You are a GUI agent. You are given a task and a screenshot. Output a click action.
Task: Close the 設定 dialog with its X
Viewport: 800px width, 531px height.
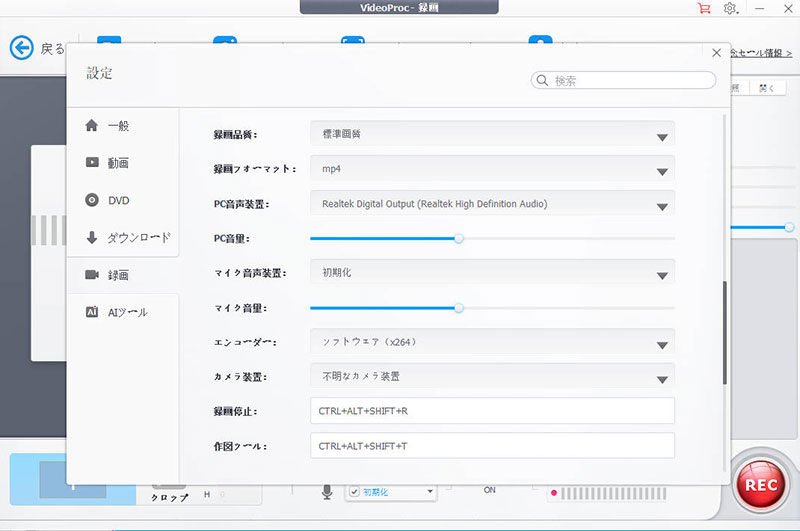(716, 53)
